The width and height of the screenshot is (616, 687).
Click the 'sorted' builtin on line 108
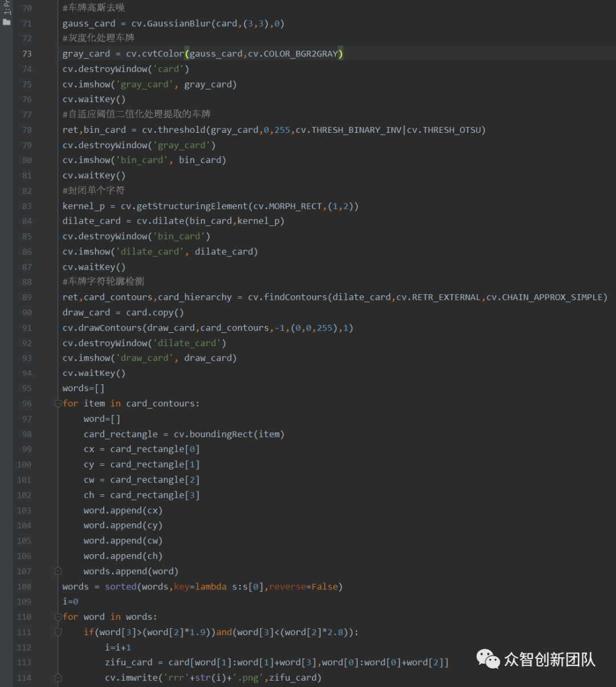(x=120, y=587)
